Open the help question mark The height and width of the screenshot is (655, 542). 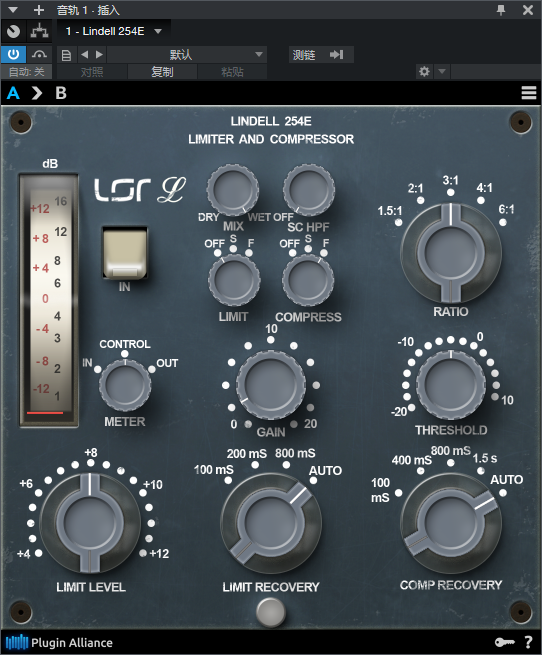click(x=529, y=642)
